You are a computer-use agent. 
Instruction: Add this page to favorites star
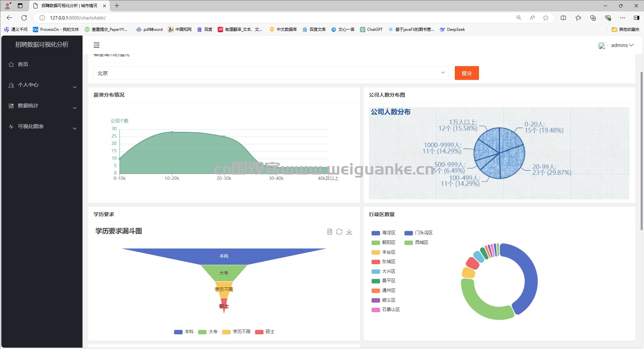tap(546, 18)
